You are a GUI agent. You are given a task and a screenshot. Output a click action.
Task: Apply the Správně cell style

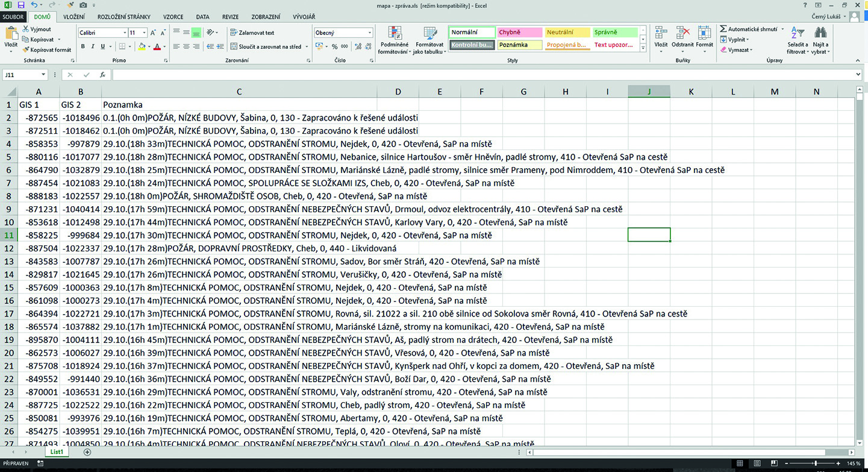pos(614,32)
